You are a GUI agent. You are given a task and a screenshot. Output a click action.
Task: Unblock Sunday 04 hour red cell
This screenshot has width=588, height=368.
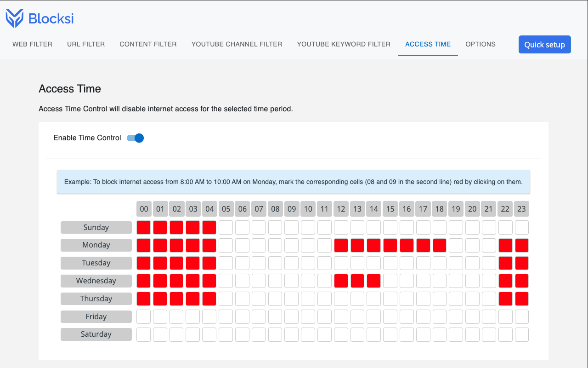[x=209, y=227]
